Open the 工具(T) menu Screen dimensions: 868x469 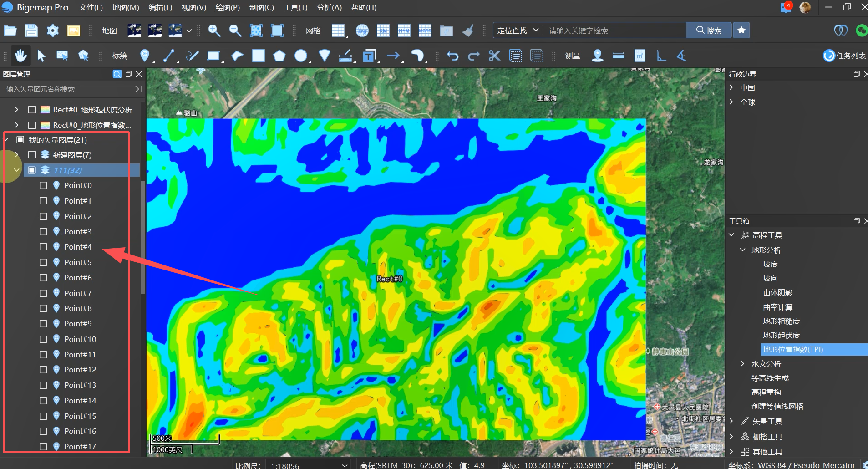(x=295, y=8)
